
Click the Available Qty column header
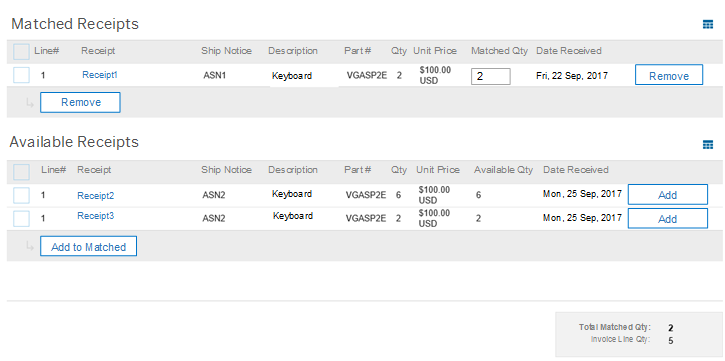click(x=504, y=170)
